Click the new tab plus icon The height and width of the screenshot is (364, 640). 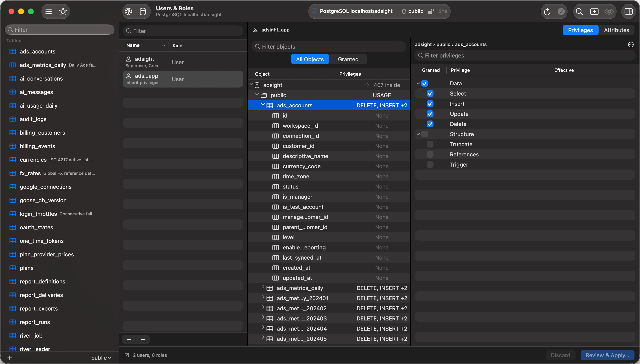pos(594,11)
